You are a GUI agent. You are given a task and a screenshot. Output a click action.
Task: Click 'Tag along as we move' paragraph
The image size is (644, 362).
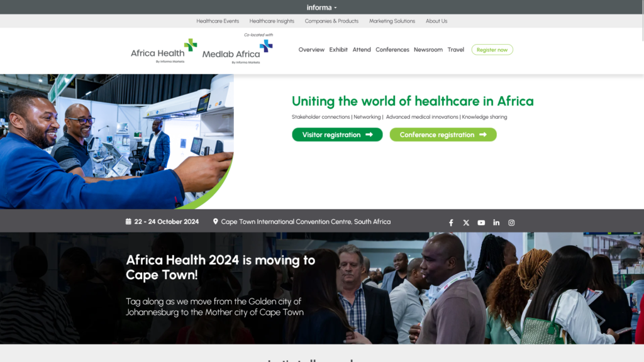(x=215, y=307)
